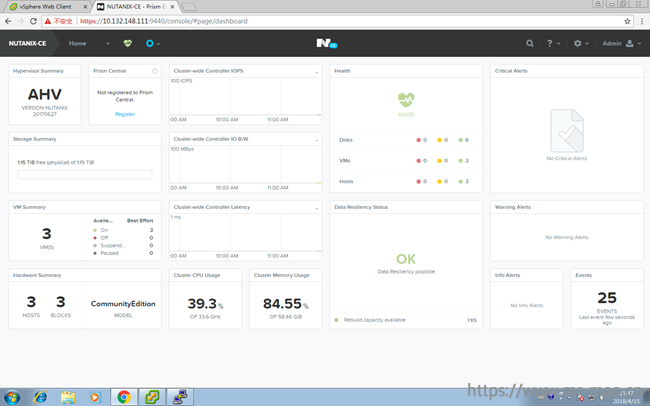Open the Home view dropdown
Image resolution: width=650 pixels, height=406 pixels.
click(x=89, y=44)
